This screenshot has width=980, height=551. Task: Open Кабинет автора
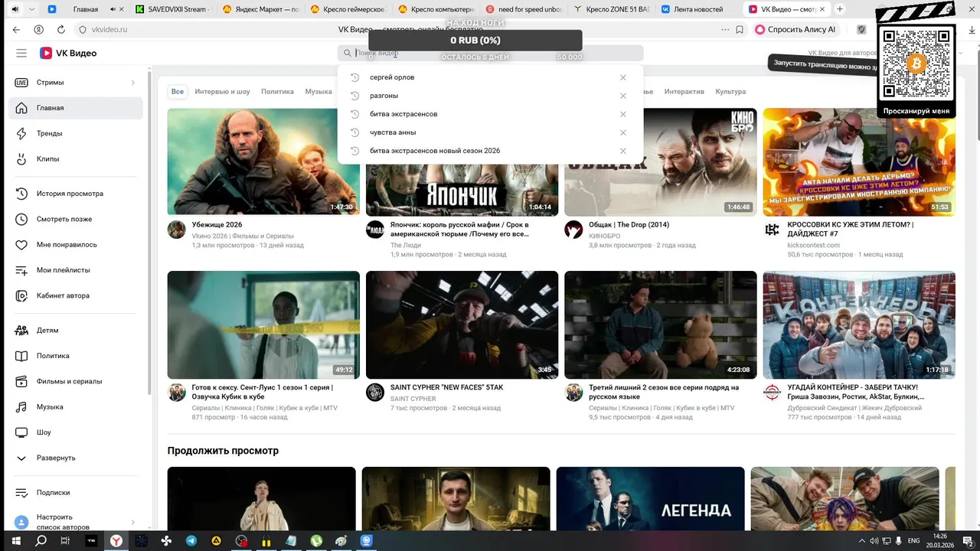[x=75, y=295]
